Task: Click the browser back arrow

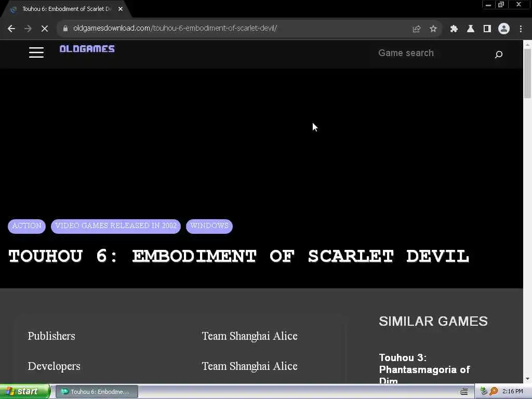Action: point(11,29)
